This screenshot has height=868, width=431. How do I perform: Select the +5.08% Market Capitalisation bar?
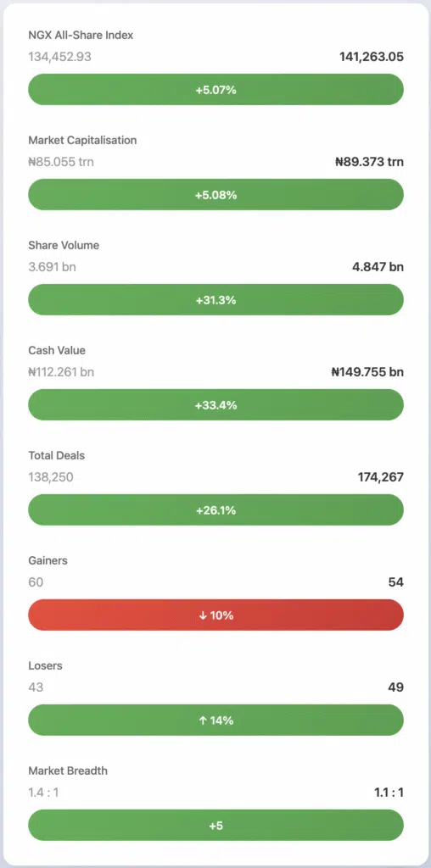coord(215,195)
